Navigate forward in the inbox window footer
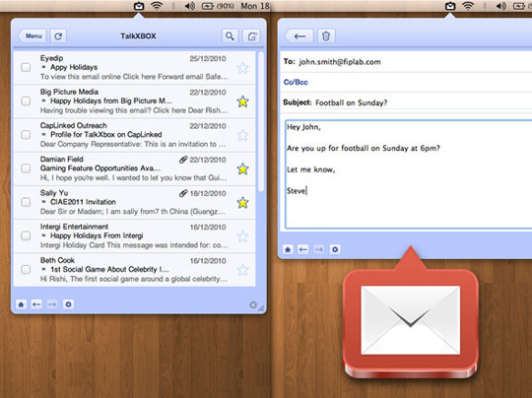 (x=52, y=304)
